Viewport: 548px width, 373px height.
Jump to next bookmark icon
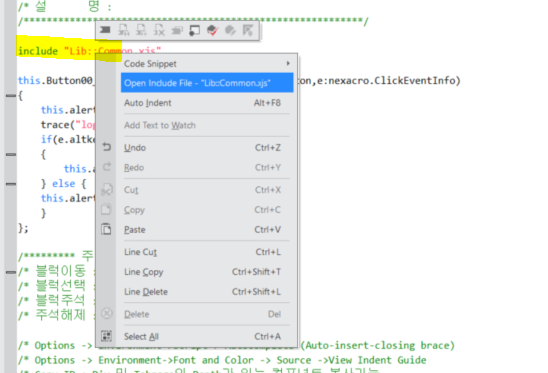point(141,30)
